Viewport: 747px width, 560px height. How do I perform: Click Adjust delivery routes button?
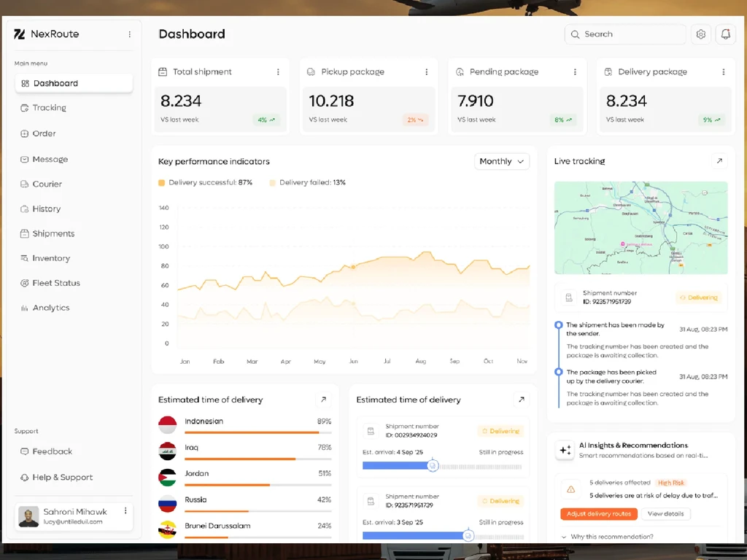pyautogui.click(x=598, y=514)
